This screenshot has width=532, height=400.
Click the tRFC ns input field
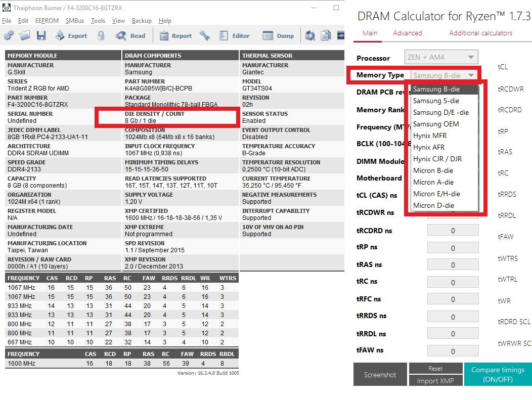pyautogui.click(x=453, y=299)
